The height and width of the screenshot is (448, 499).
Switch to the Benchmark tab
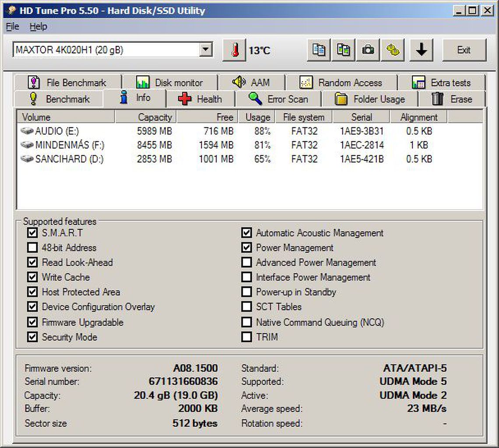coord(59,99)
